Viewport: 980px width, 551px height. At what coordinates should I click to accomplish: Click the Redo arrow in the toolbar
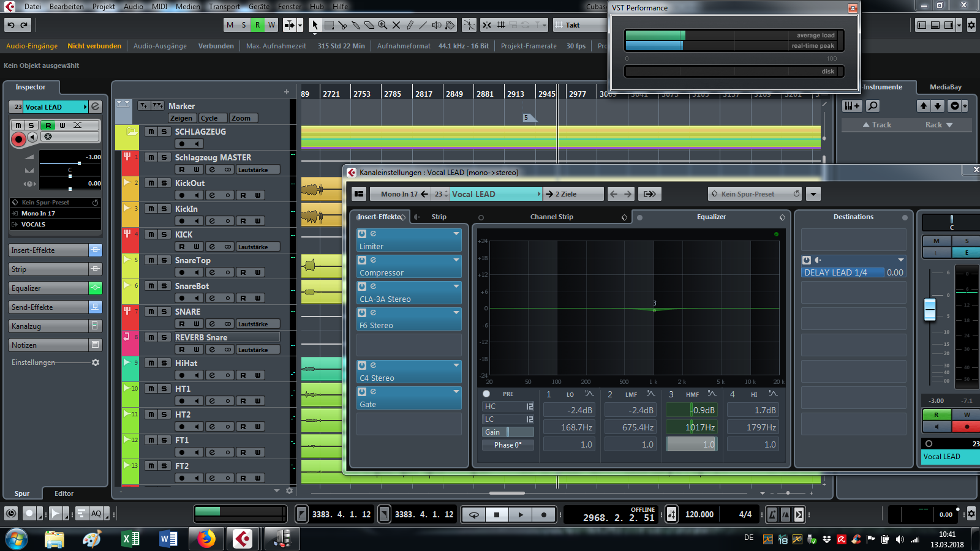click(x=24, y=25)
